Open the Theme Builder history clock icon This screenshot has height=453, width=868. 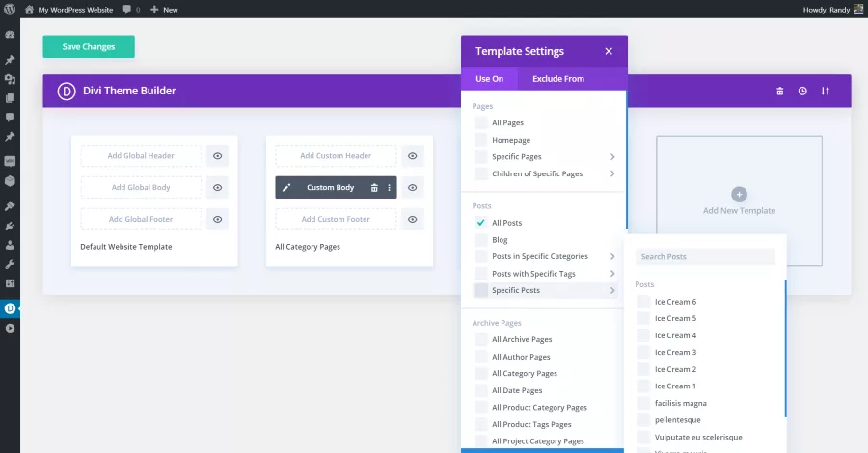802,92
